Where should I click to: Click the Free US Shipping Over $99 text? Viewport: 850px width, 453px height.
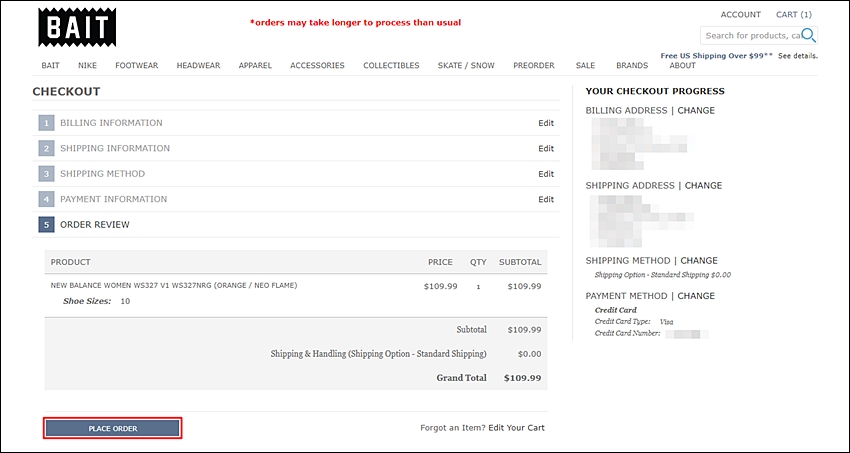(717, 56)
